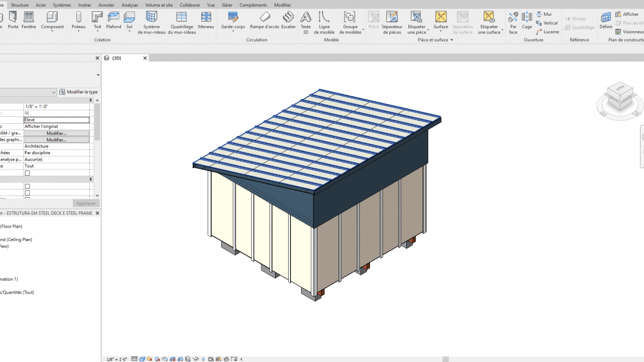Open the Annoter ribbon tab

point(106,5)
